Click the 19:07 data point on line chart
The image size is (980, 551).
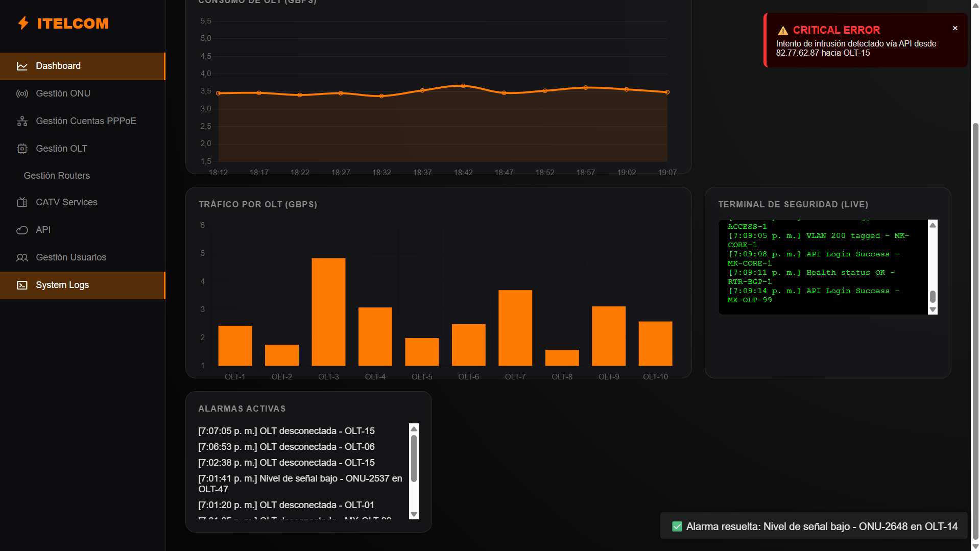[x=667, y=92]
